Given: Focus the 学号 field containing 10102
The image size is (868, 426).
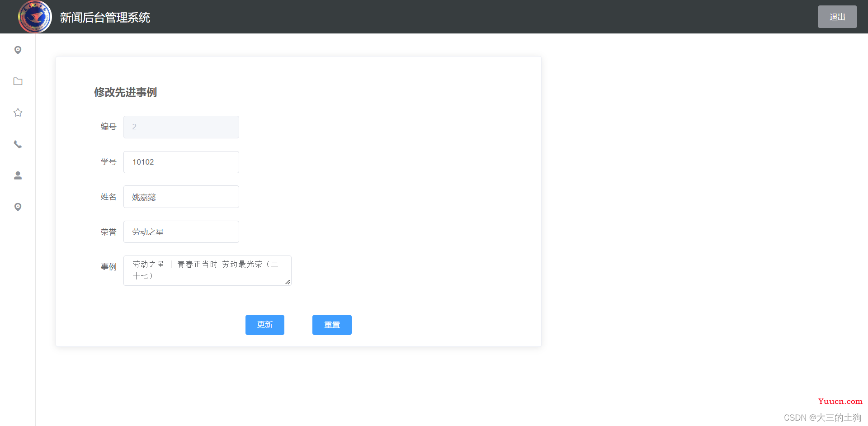Looking at the screenshot, I should click(x=181, y=162).
